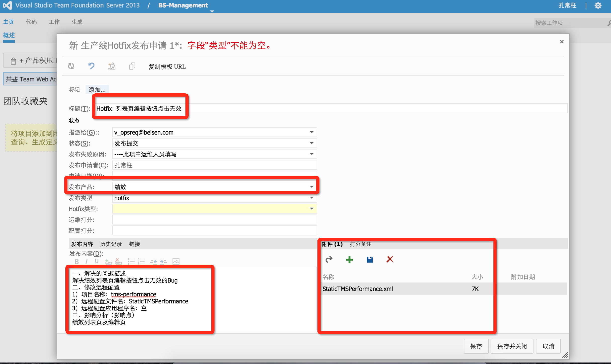Click the green add attachment plus icon
Screen dimensions: 611x364
tap(349, 260)
